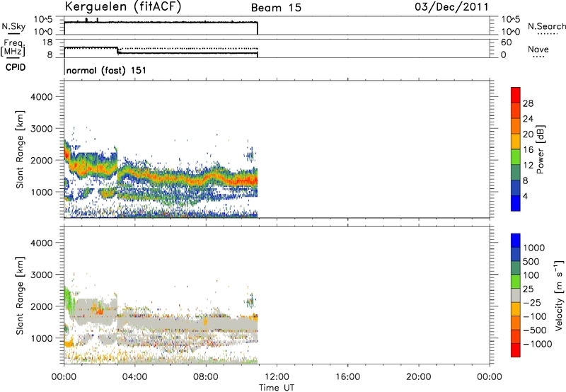Click the date 03/Dec/2011
This screenshot has width=566, height=392.
(x=451, y=7)
